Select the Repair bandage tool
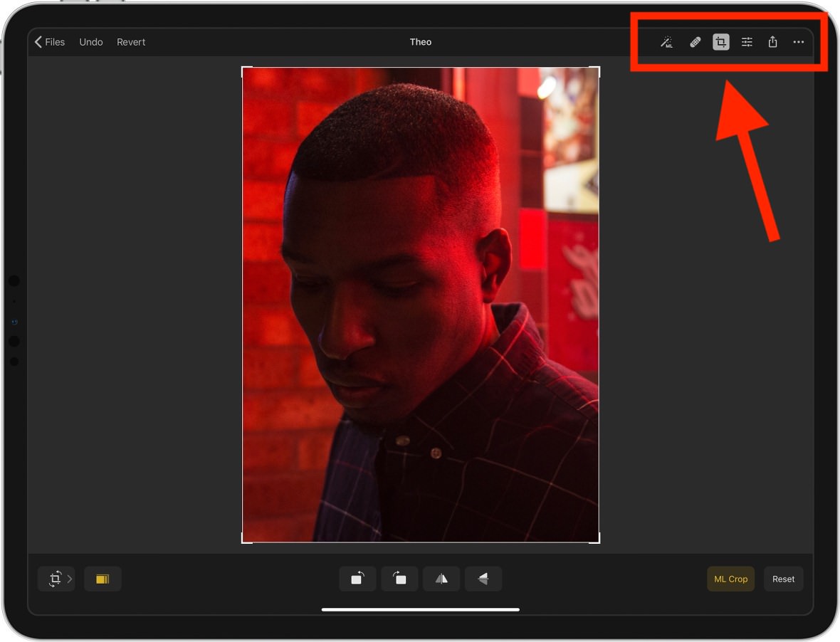 point(695,43)
